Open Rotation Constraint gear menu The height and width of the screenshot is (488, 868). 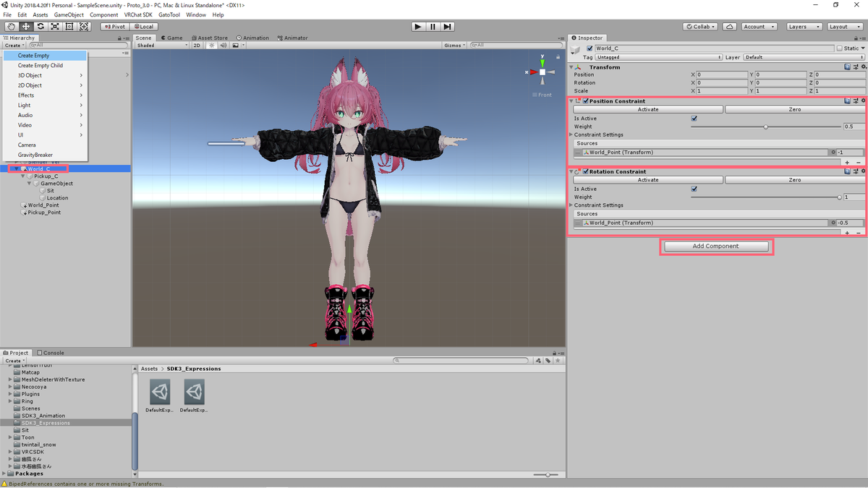[x=863, y=171]
